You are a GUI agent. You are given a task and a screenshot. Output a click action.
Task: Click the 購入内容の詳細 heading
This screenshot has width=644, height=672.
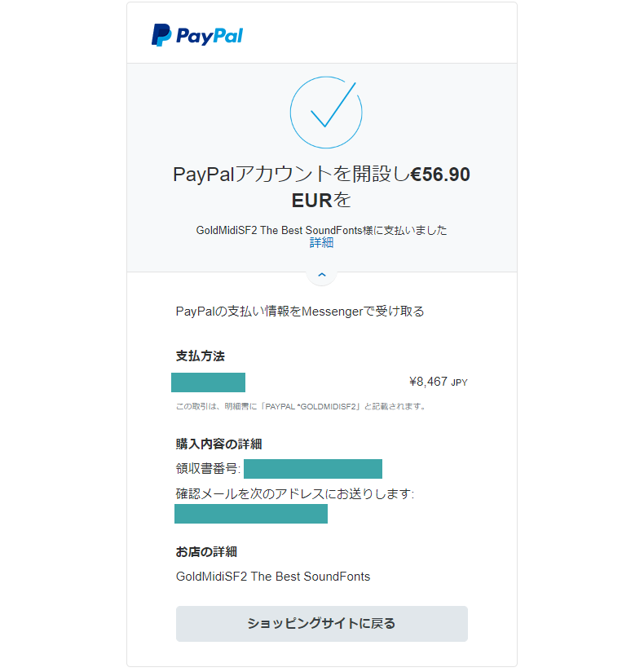[x=218, y=444]
